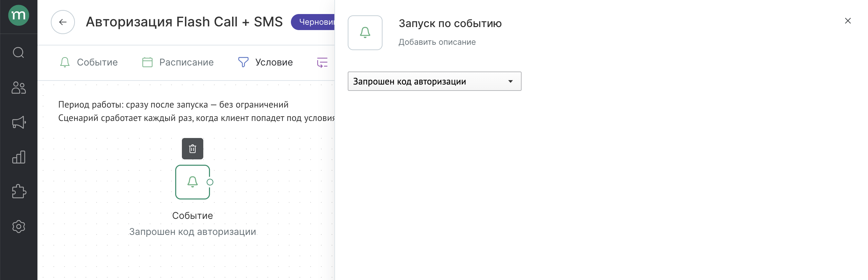Click 'Запрошен код авторизации' label under the node

coord(192,232)
